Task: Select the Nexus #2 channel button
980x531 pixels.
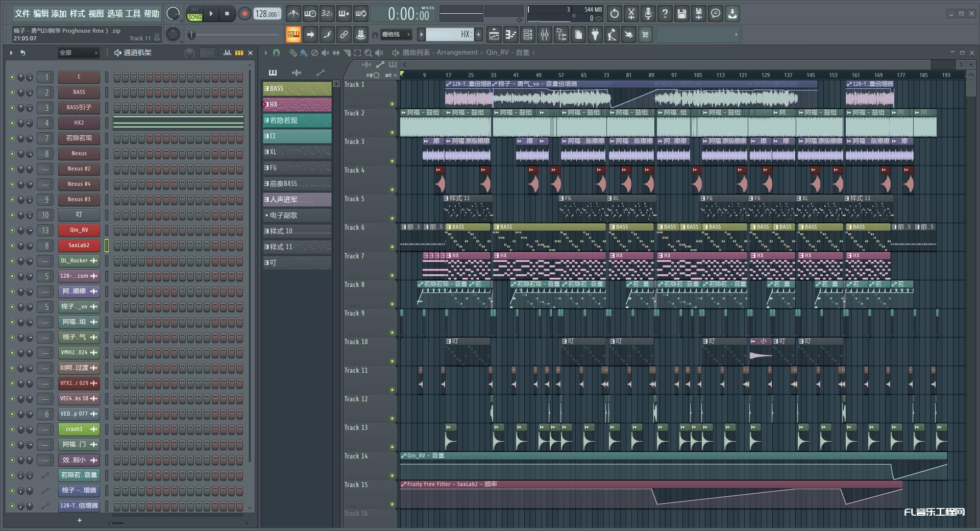Action: pos(79,169)
